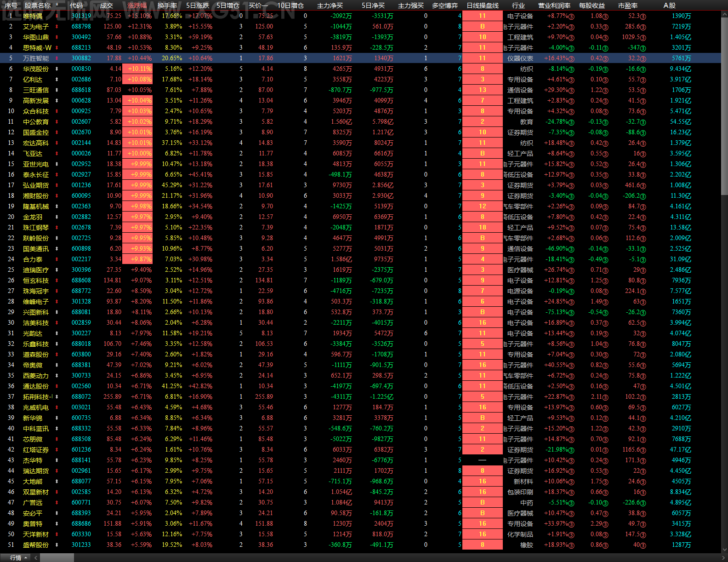Viewport: 728px width, 562px height.
Task: Click the green circled 3 after 思特威-W's -4.00%
Action: pos(571,48)
